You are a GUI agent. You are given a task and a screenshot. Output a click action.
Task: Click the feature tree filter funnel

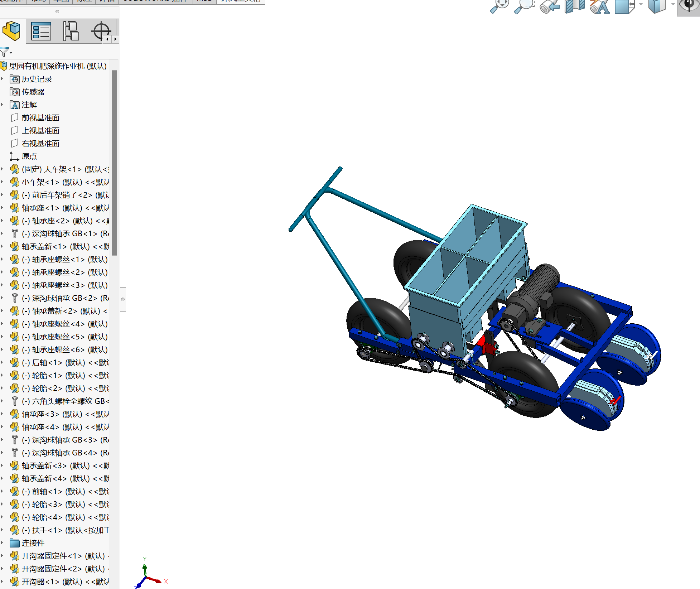(x=4, y=52)
